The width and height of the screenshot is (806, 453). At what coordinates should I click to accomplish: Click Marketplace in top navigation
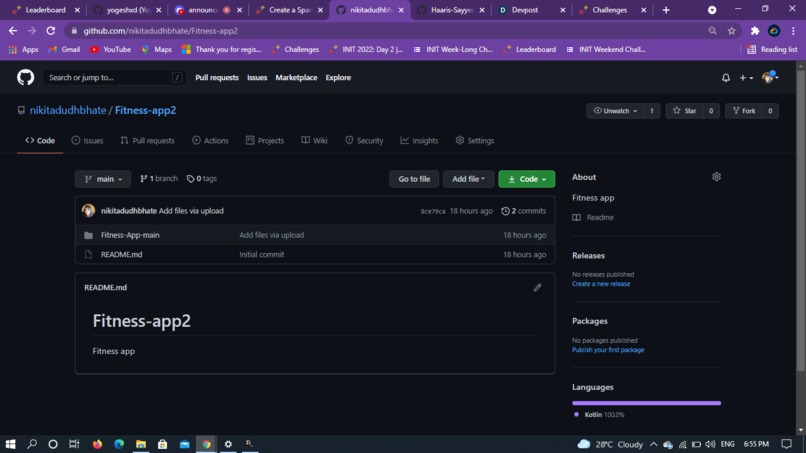[x=296, y=78]
